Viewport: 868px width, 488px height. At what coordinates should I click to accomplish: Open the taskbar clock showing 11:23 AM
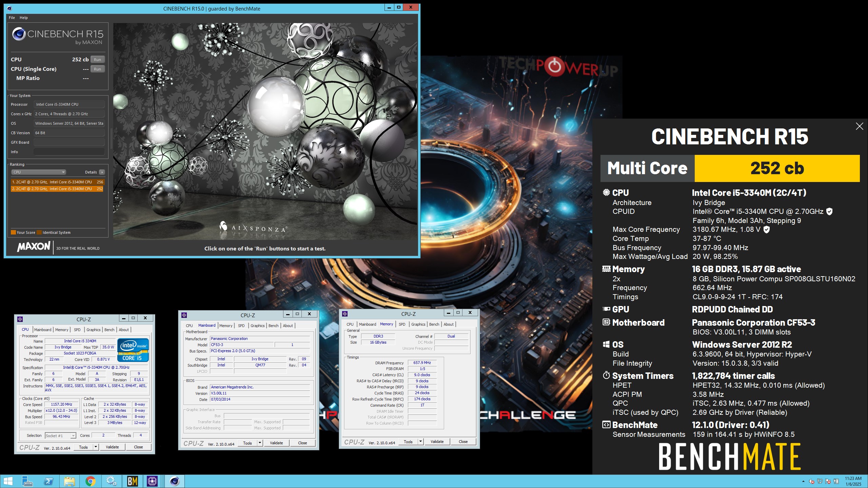853,481
